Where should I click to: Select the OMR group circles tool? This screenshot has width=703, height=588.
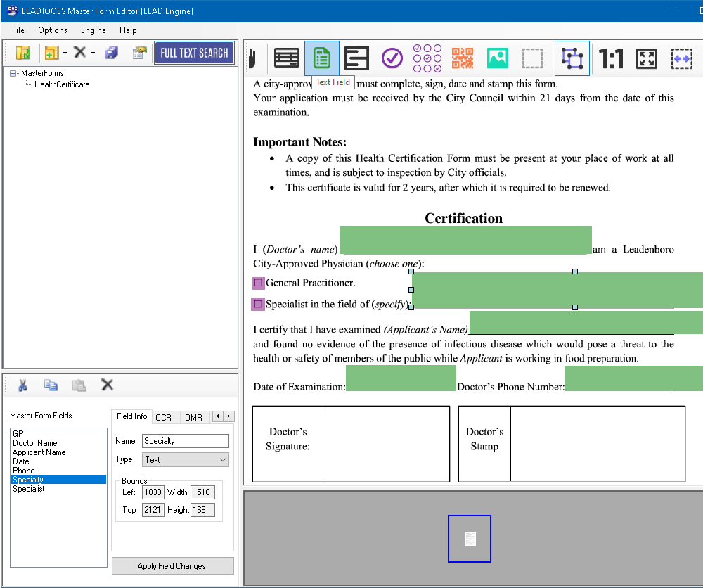coord(427,58)
